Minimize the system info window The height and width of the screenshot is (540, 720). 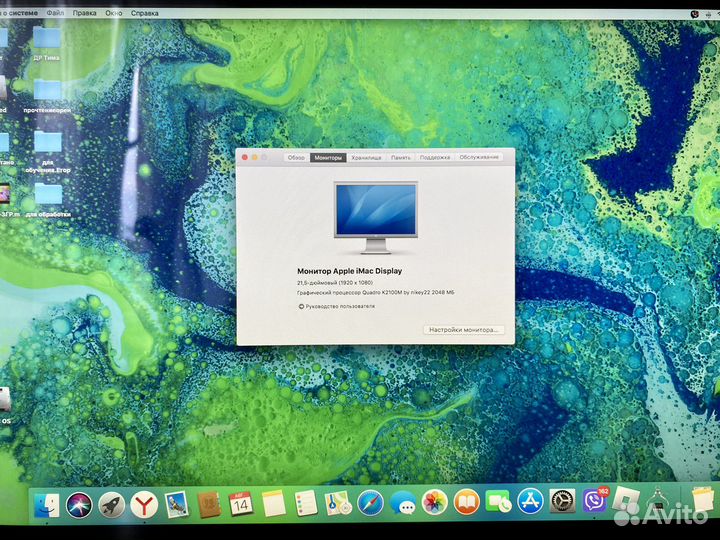254,158
